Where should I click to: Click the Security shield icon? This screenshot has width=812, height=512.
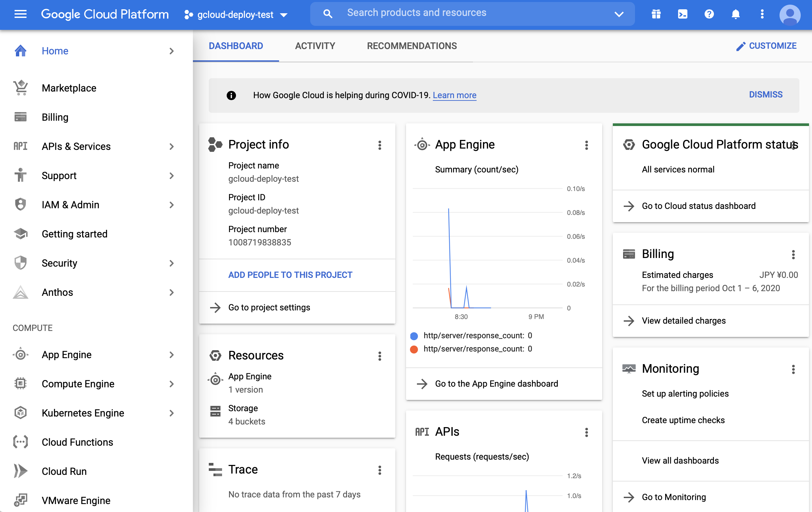(21, 263)
